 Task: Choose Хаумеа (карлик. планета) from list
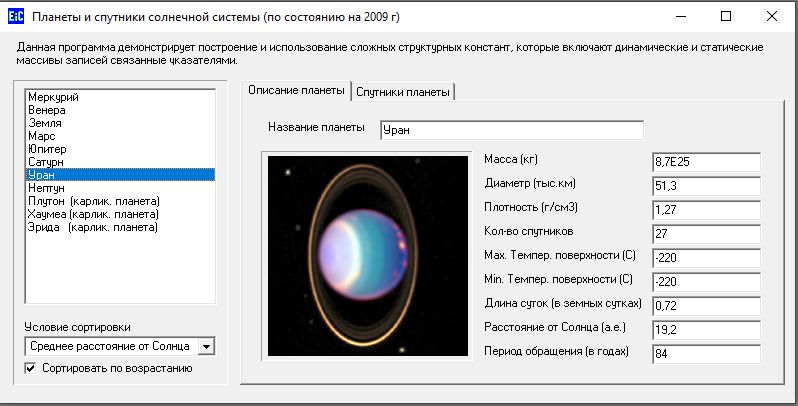[94, 214]
